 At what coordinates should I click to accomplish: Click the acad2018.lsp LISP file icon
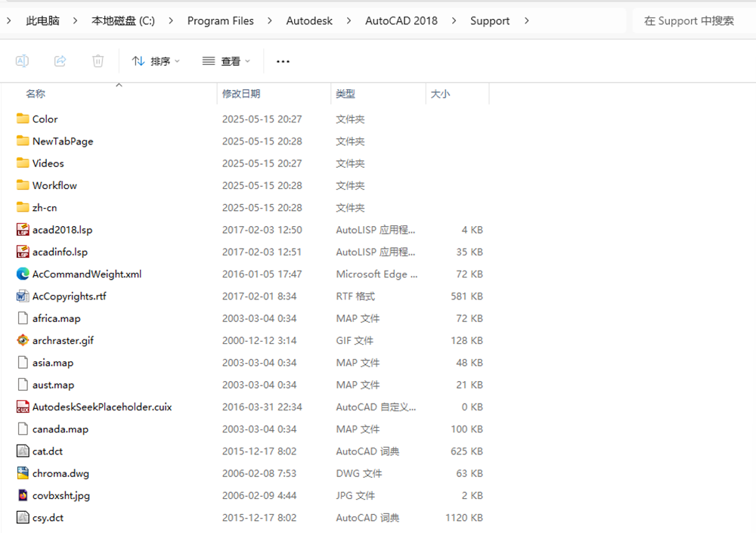click(x=23, y=230)
